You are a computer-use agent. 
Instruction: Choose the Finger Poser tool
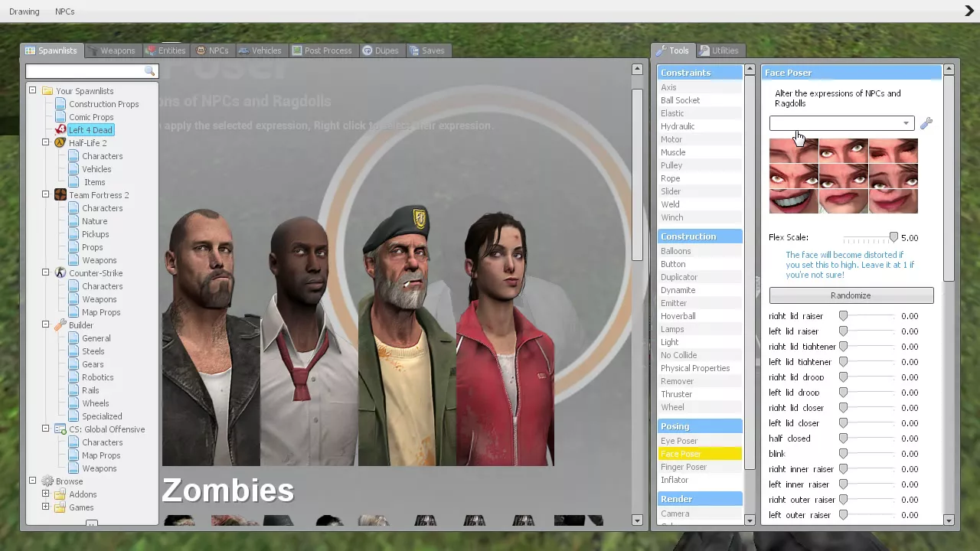700,467
